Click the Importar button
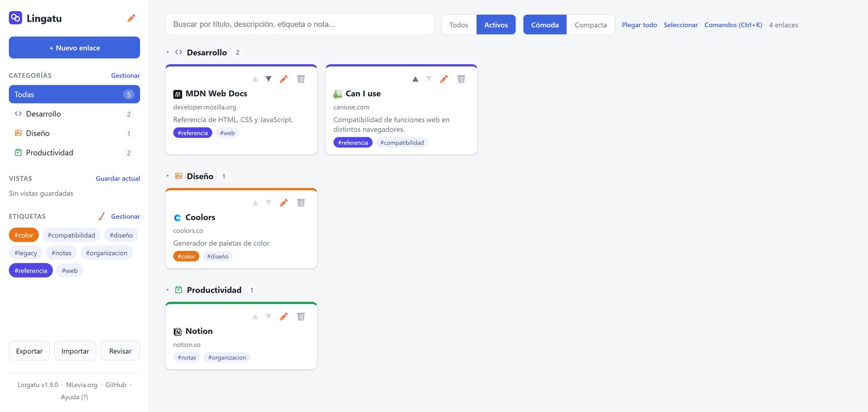 (75, 351)
